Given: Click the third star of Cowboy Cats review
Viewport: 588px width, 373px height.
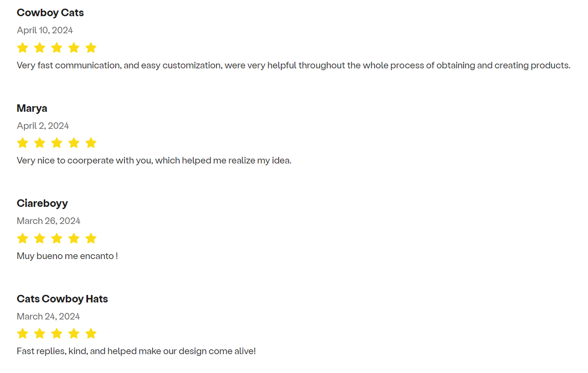Looking at the screenshot, I should (x=57, y=48).
